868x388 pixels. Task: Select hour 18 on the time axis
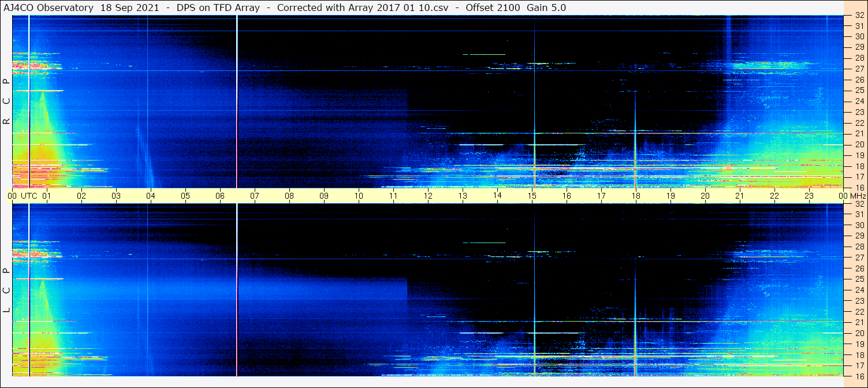pyautogui.click(x=636, y=196)
